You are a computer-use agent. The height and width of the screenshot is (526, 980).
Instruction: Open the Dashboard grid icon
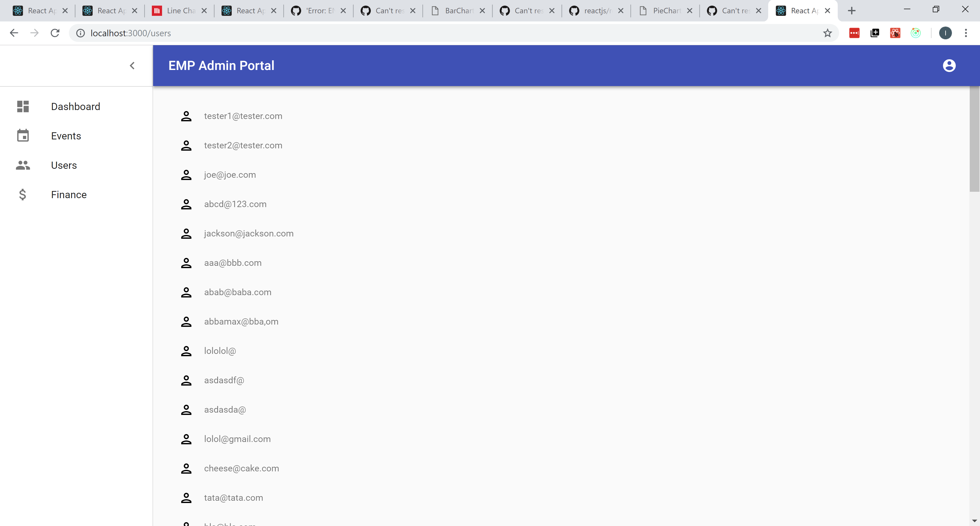[x=23, y=106]
